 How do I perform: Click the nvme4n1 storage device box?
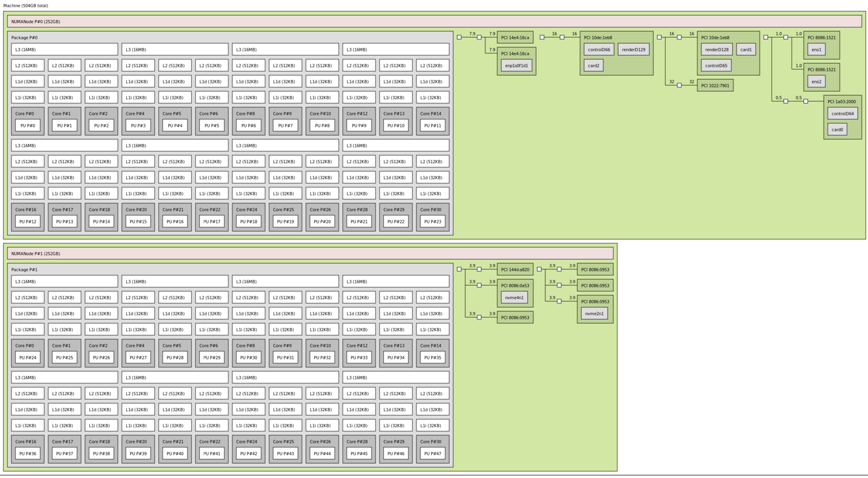click(514, 298)
